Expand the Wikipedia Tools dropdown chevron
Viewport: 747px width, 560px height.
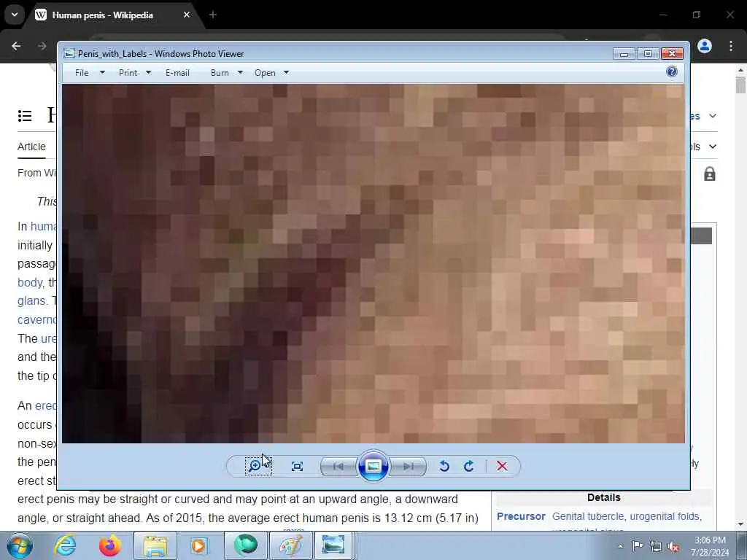click(713, 147)
